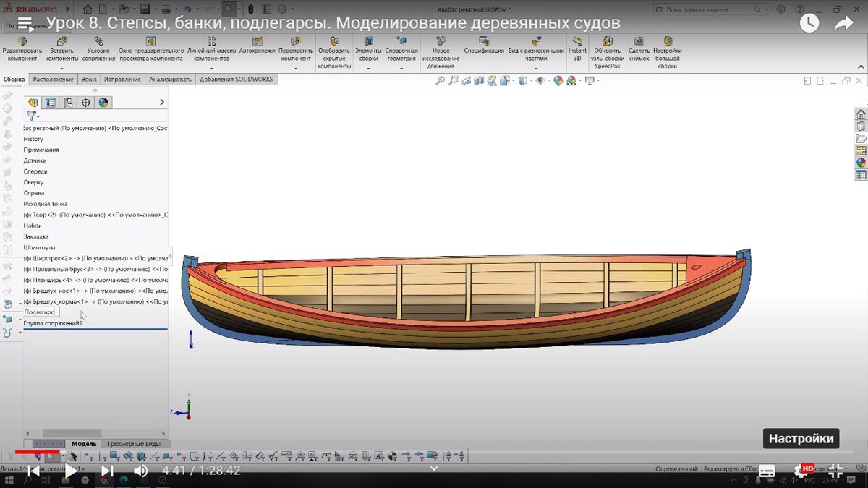Switch to the Расположение tab
The width and height of the screenshot is (868, 488).
(53, 80)
